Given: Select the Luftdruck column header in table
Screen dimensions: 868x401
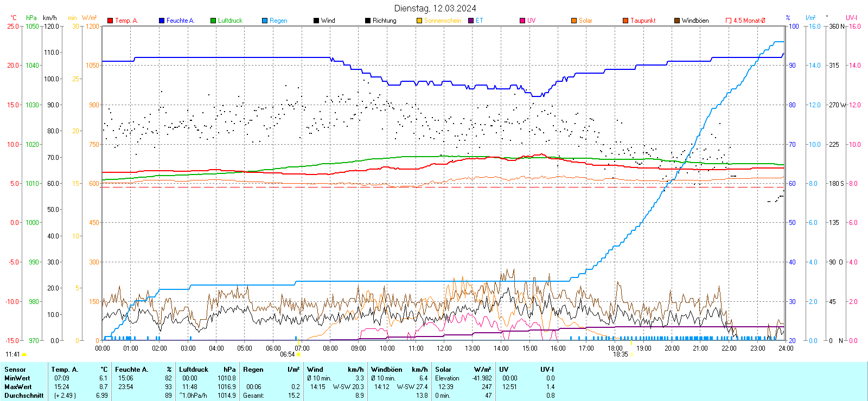Looking at the screenshot, I should (x=194, y=370).
